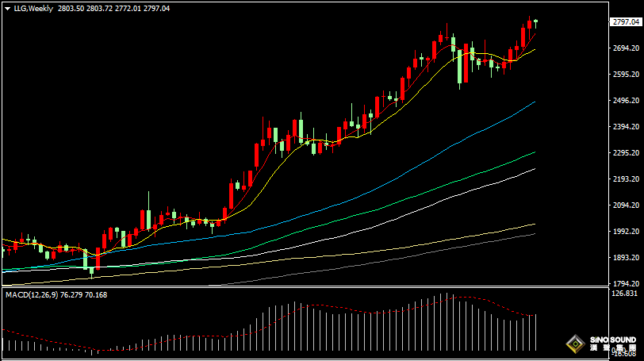Click the 2193.20 price axis label
Screen dimensions: 644x361
[625, 179]
